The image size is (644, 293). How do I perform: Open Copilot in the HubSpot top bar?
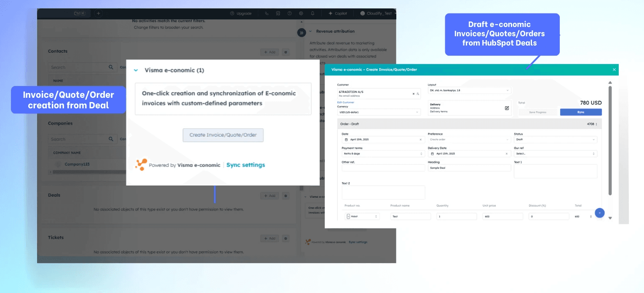point(338,13)
